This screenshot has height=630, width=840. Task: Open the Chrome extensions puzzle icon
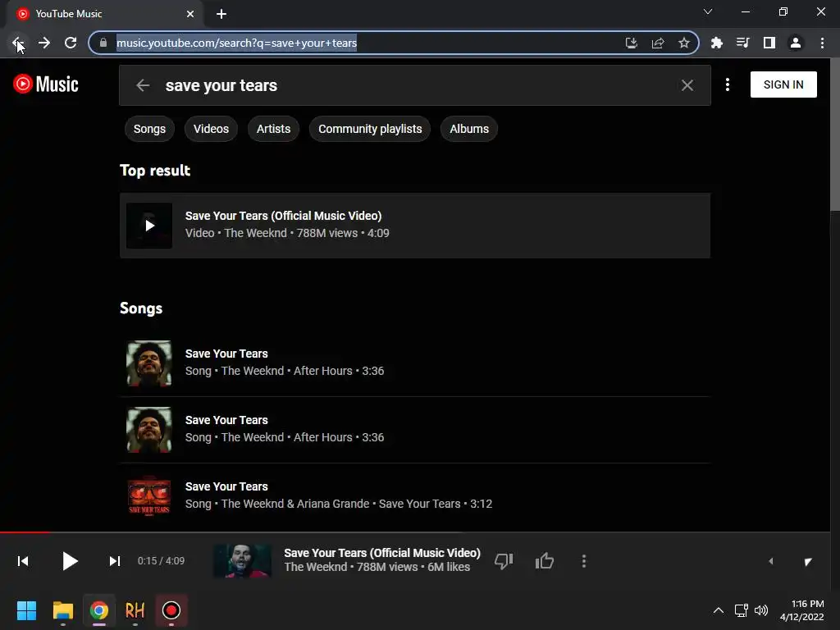(717, 43)
